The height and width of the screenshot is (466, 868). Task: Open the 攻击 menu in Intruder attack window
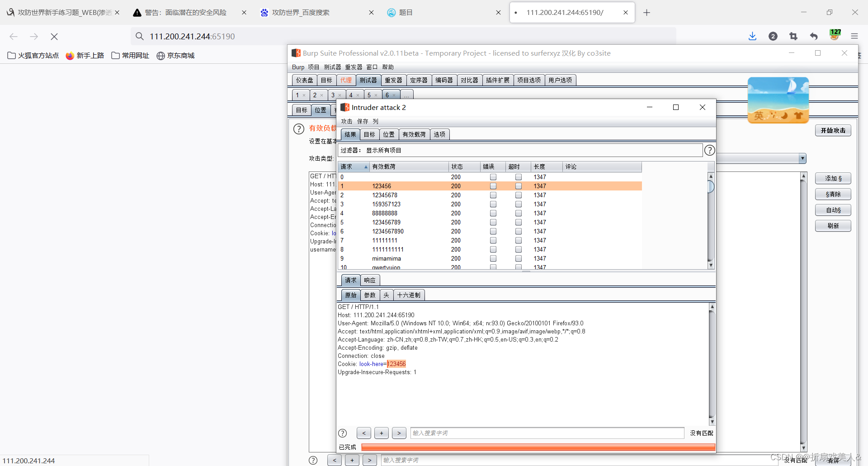tap(347, 121)
